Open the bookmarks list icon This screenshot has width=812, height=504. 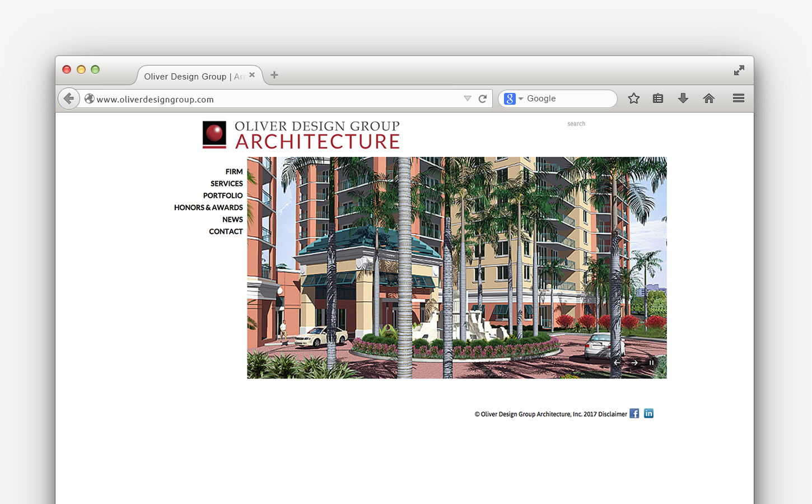(x=658, y=99)
